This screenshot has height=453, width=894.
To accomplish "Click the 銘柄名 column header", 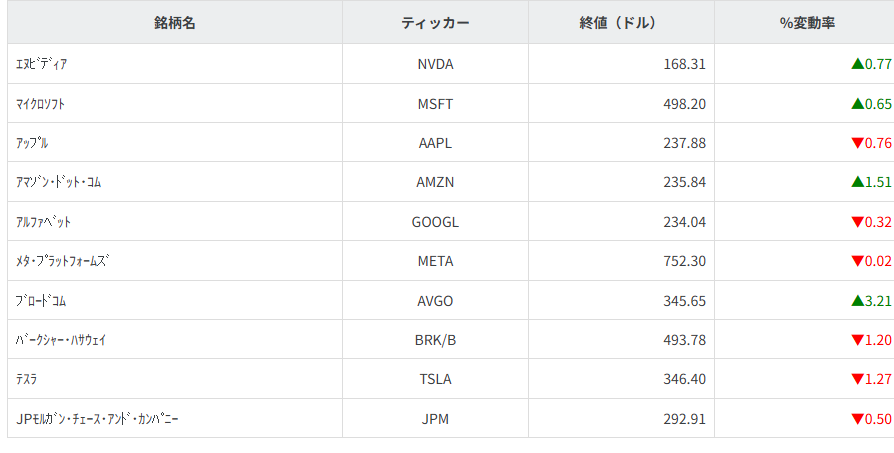I will (x=175, y=23).
